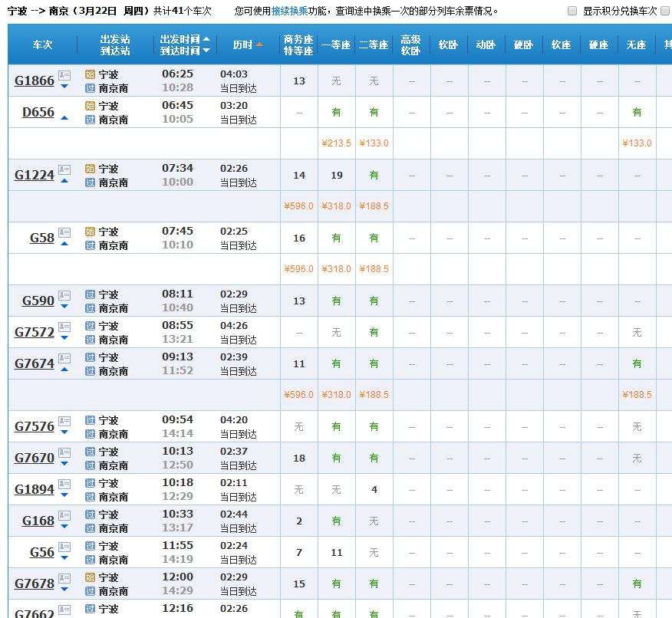Click the origin station badge for G1224 宁波
672x618 pixels.
point(90,169)
